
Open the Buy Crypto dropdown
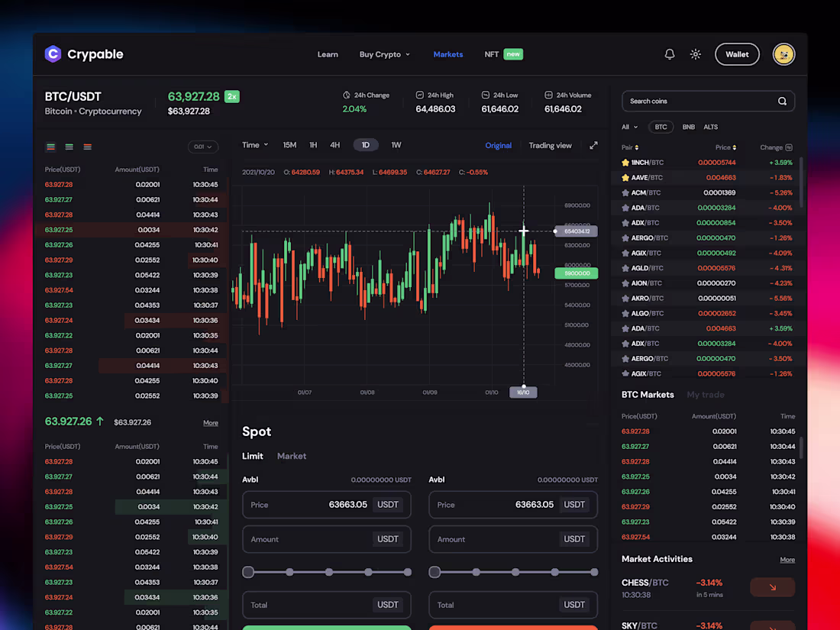coord(384,54)
